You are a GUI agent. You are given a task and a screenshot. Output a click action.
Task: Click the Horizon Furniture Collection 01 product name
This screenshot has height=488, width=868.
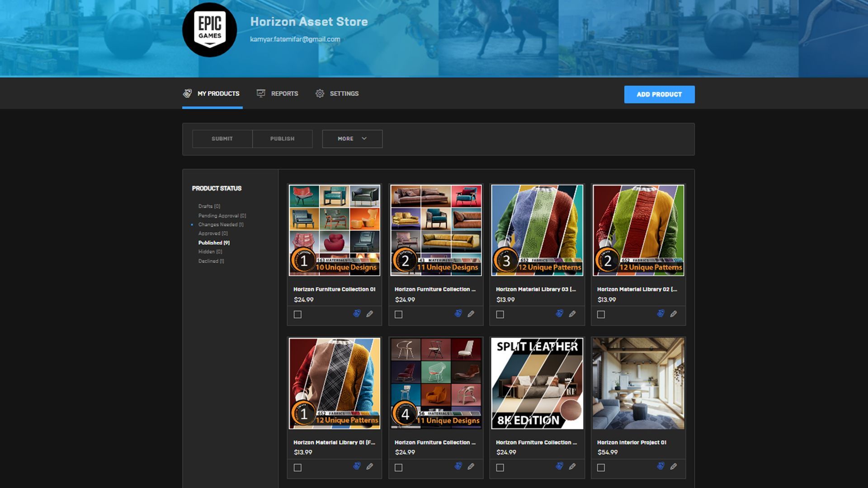(x=334, y=289)
